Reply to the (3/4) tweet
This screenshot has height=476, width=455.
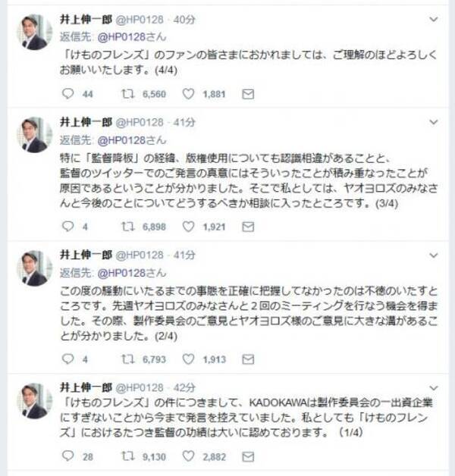pyautogui.click(x=67, y=226)
